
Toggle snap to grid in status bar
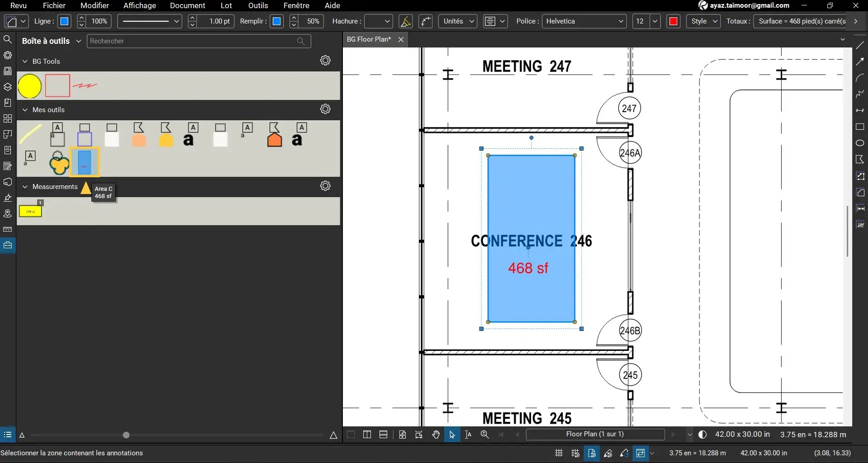(574, 453)
